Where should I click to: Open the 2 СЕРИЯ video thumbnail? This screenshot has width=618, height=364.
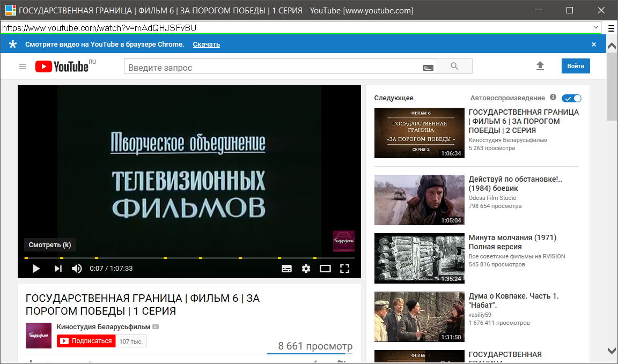(420, 133)
